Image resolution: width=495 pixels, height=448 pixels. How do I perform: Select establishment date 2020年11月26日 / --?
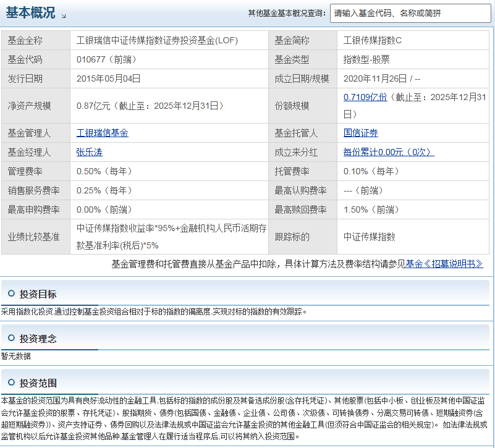(382, 78)
